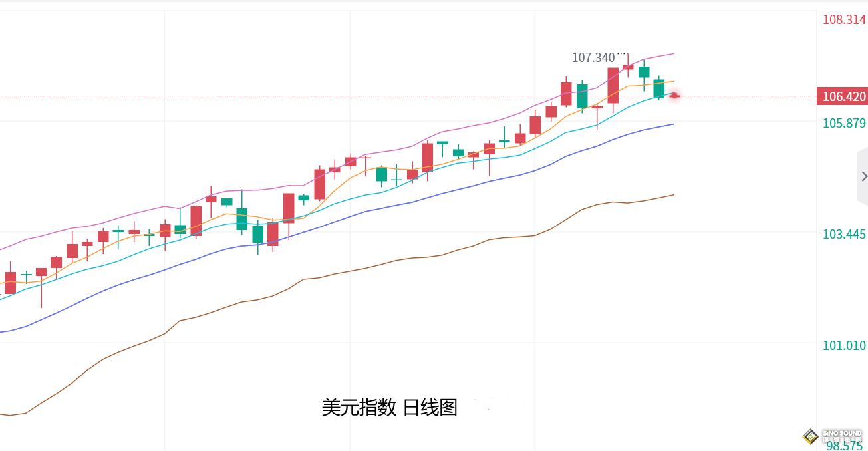
Task: Click the 105.879 price axis label
Action: 844,124
